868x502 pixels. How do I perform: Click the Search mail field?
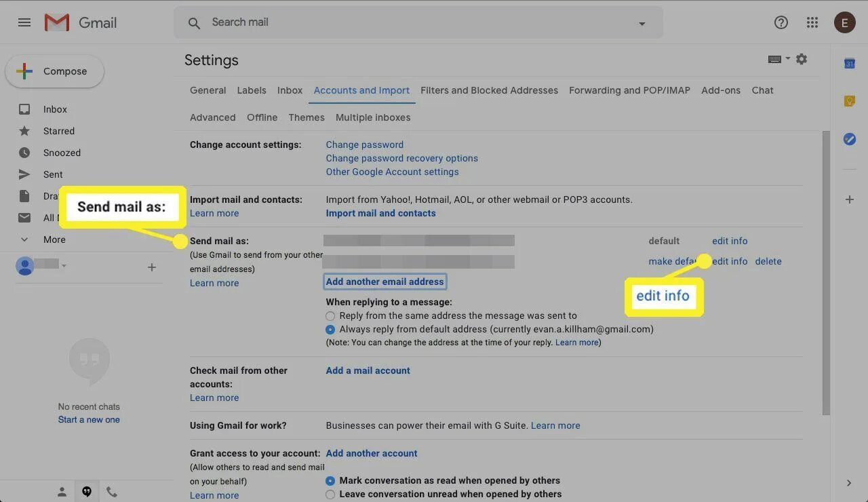[407, 22]
